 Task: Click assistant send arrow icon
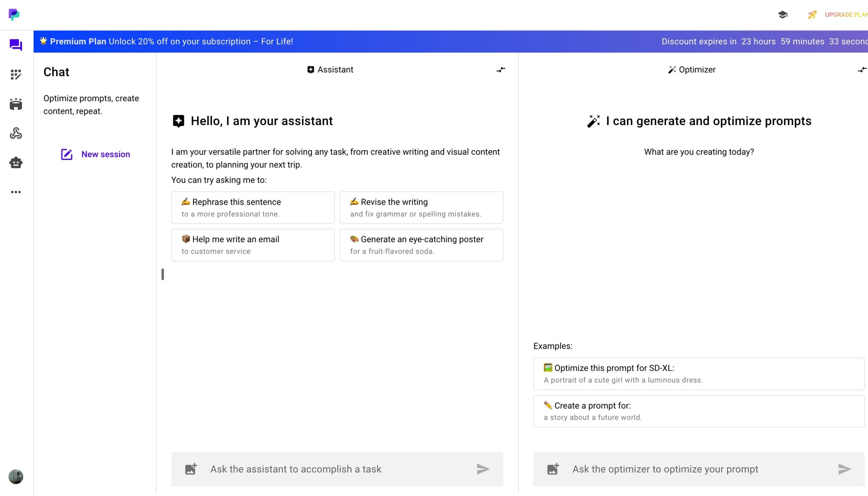pos(483,469)
